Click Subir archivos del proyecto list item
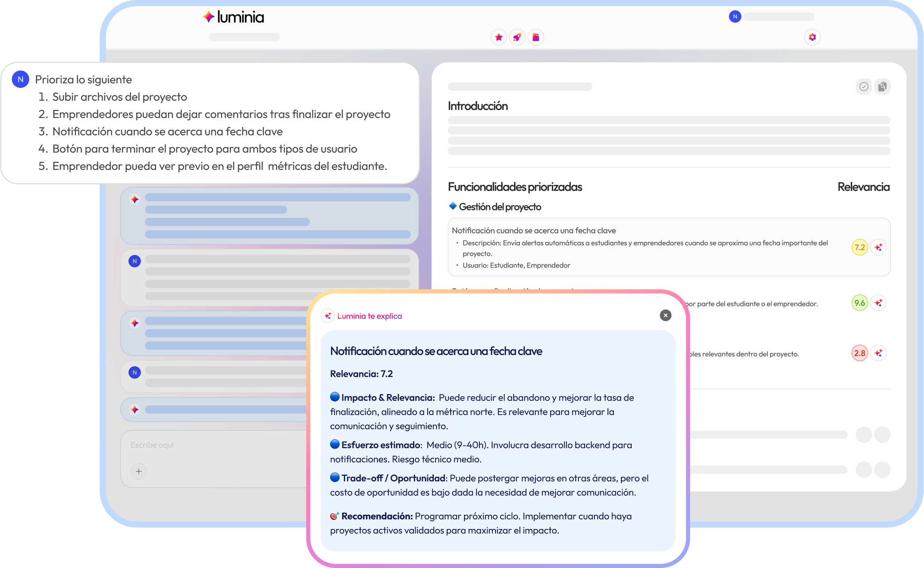Viewport: 924px width, 568px height. pos(120,97)
